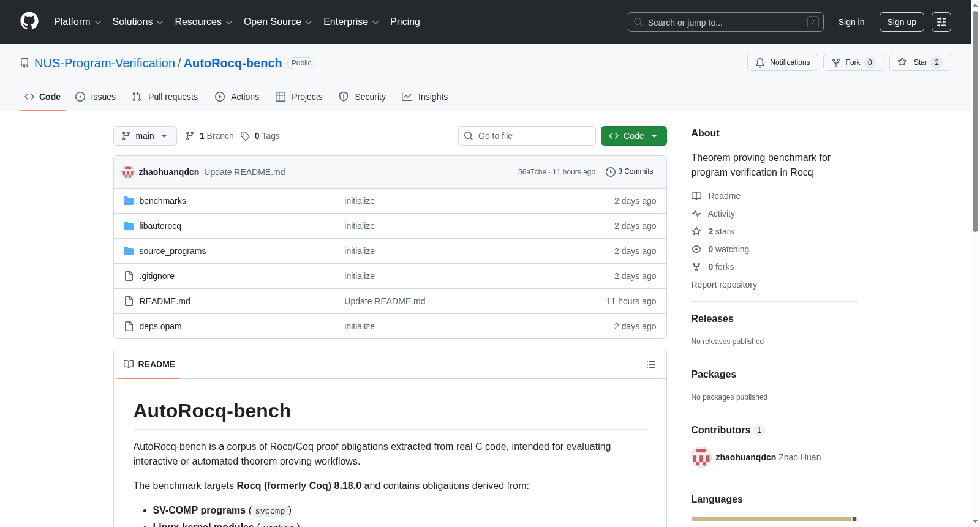Open the README outline list icon
This screenshot has width=980, height=527.
[651, 364]
